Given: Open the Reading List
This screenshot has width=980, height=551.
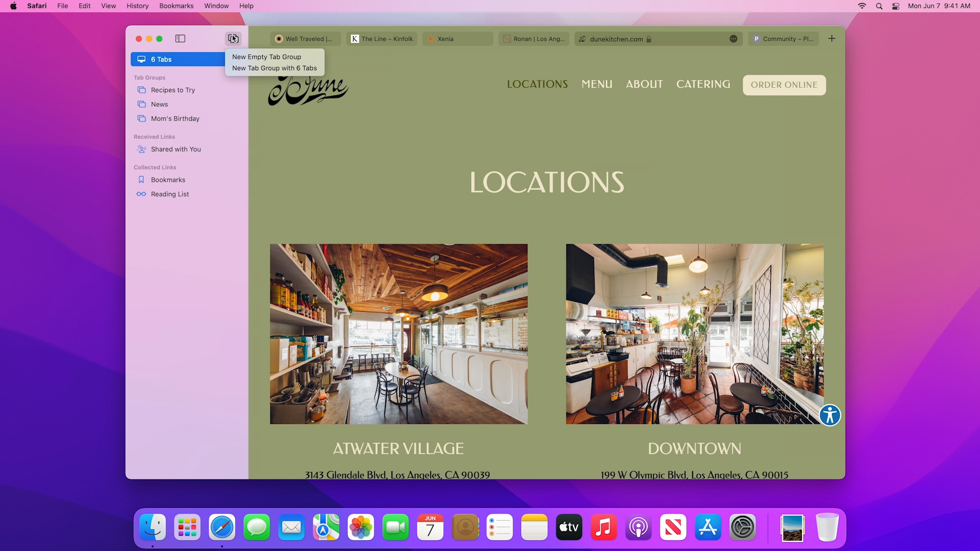Looking at the screenshot, I should (169, 194).
